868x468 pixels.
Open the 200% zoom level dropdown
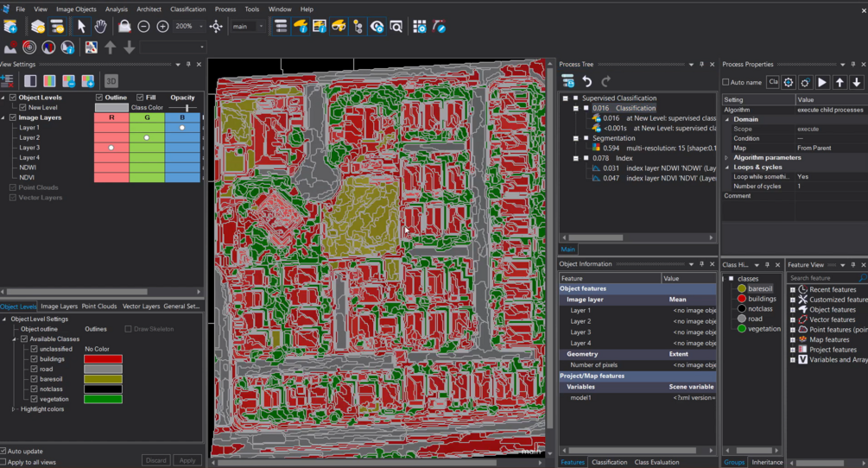(201, 27)
